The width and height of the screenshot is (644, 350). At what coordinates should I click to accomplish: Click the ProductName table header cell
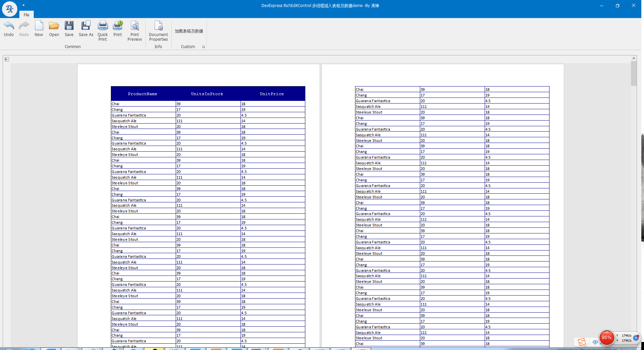(x=143, y=94)
